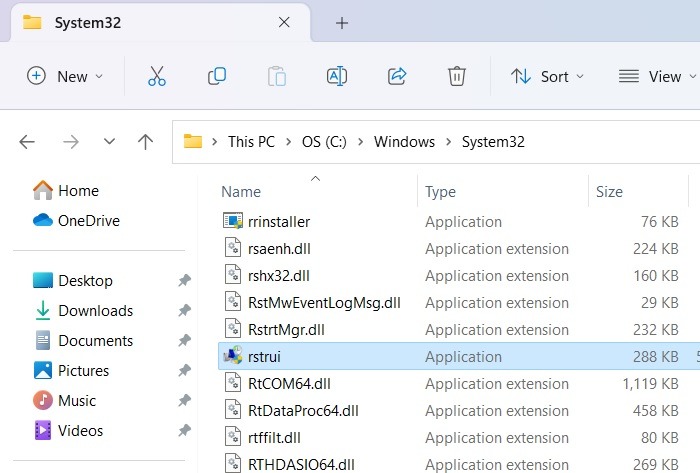Select the rstrui application file
Image resolution: width=700 pixels, height=473 pixels.
(264, 356)
